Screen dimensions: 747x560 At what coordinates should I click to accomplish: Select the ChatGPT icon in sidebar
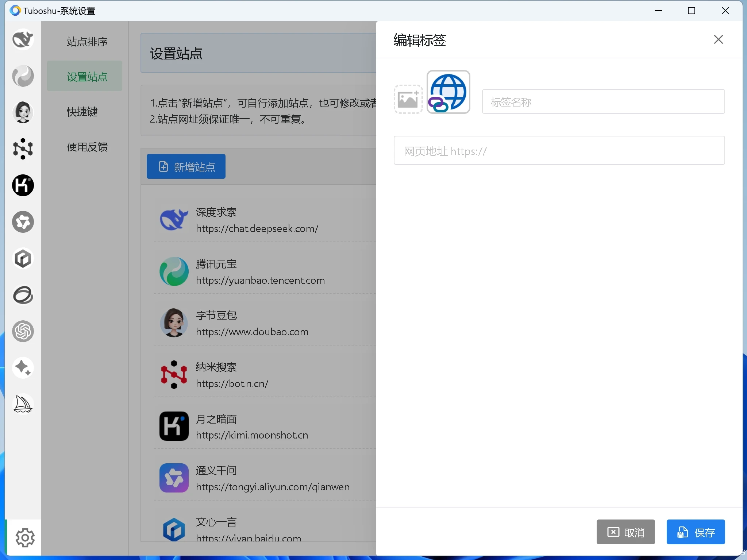23,331
